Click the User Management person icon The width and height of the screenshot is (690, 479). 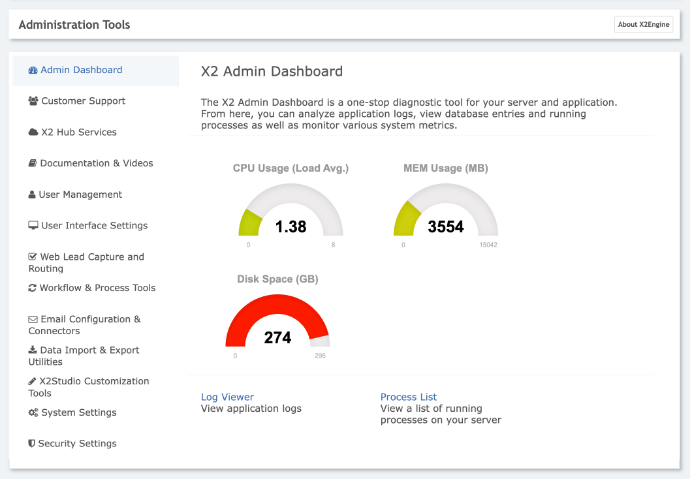coord(32,195)
